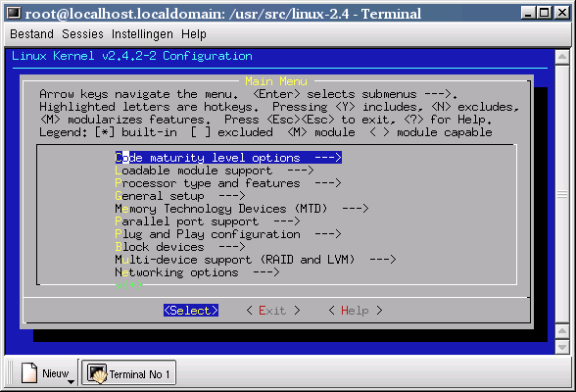This screenshot has height=392, width=576.
Task: Open the Bestand menu
Action: [31, 34]
